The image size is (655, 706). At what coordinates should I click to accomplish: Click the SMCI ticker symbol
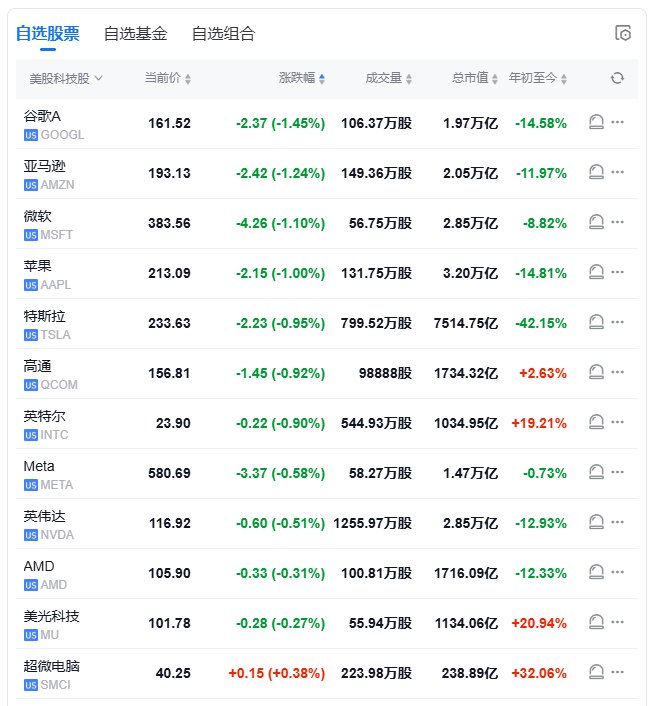pos(55,685)
